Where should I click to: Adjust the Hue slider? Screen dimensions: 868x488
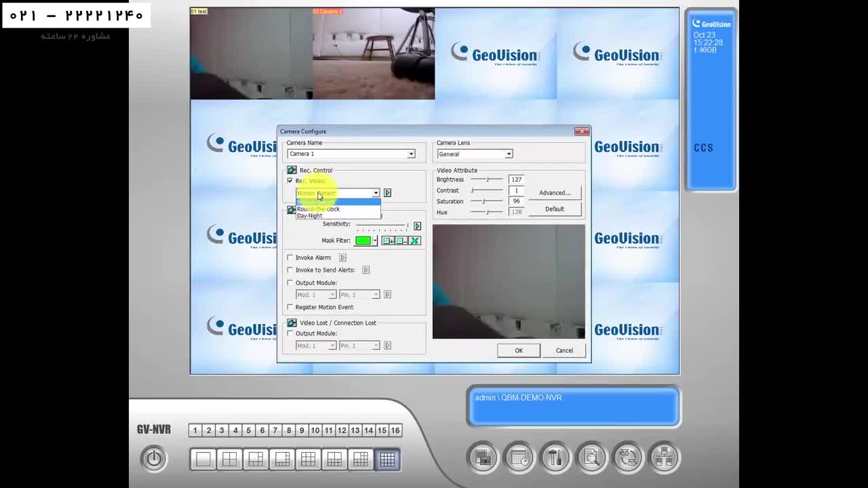click(x=488, y=212)
